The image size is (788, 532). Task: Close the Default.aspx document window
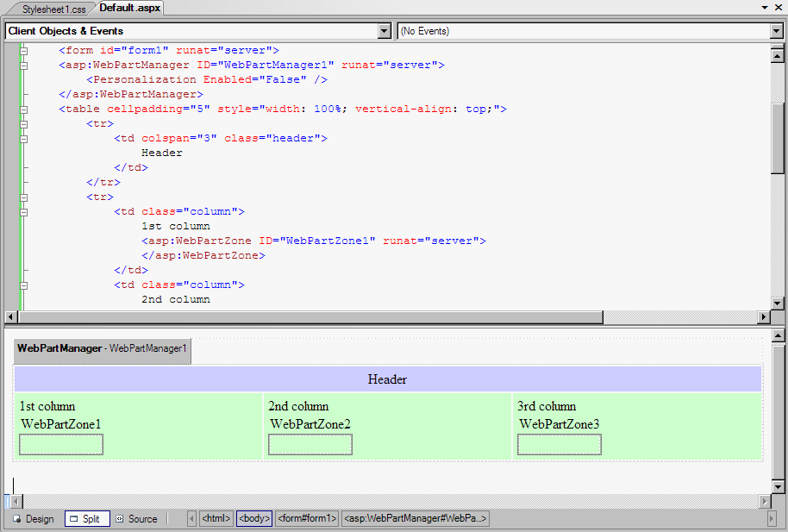pyautogui.click(x=779, y=8)
